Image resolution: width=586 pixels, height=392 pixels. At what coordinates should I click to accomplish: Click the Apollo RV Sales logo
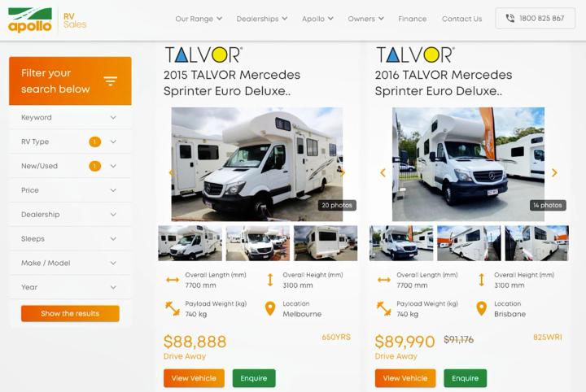[x=47, y=20]
